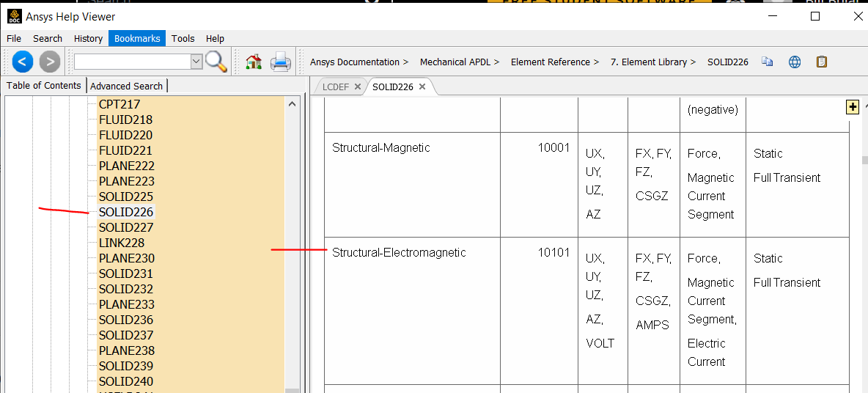
Task: Click the blue Back arrow button
Action: pos(22,62)
